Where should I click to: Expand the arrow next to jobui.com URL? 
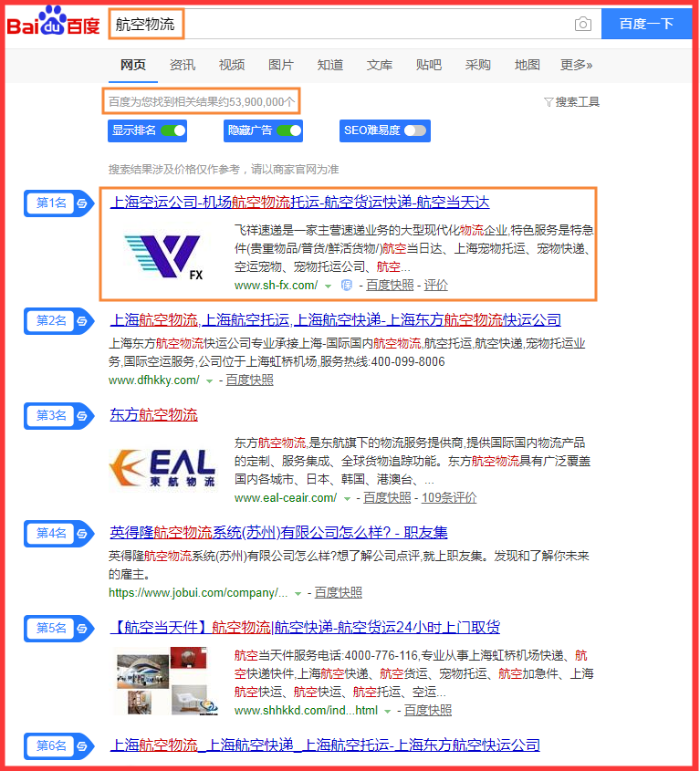pos(298,594)
